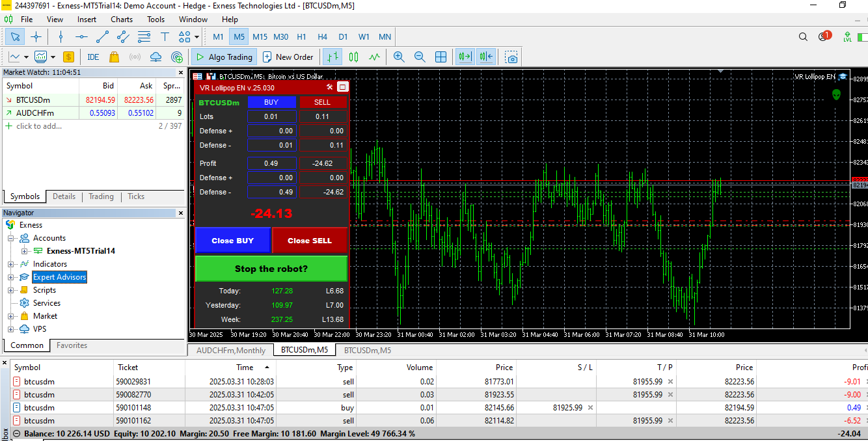Select the trendline drawing tool

102,37
